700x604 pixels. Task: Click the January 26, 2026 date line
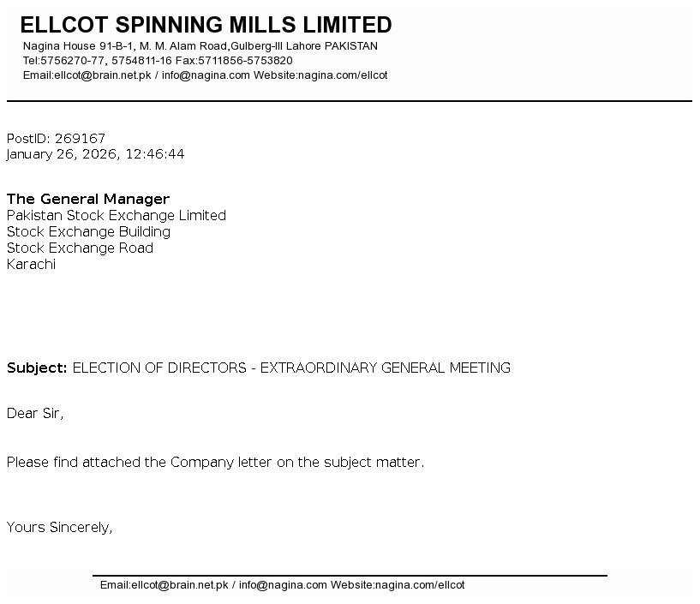95,155
